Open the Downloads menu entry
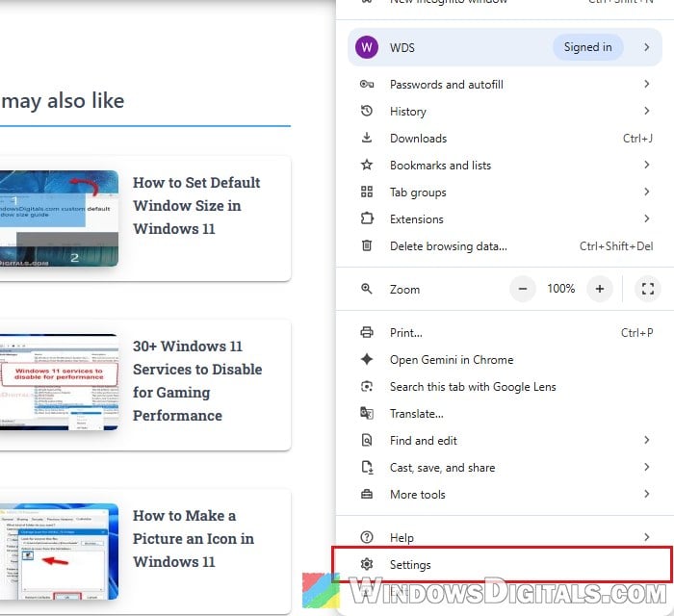 [505, 139]
